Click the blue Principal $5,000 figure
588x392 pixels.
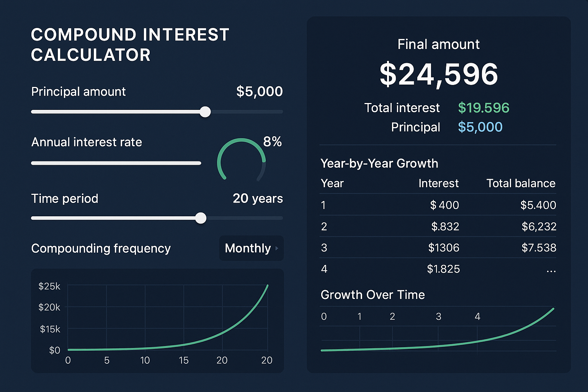coord(480,127)
